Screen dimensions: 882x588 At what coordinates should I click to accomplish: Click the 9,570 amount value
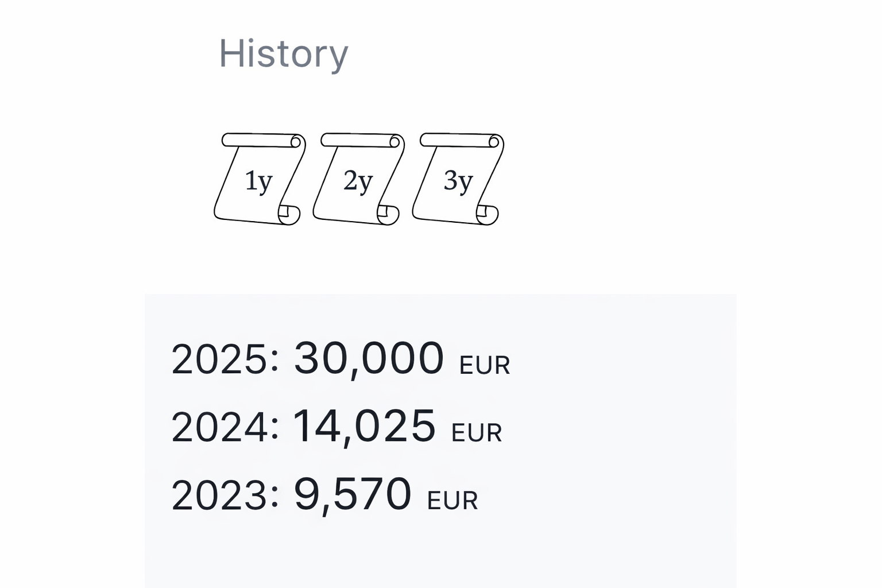tap(352, 494)
